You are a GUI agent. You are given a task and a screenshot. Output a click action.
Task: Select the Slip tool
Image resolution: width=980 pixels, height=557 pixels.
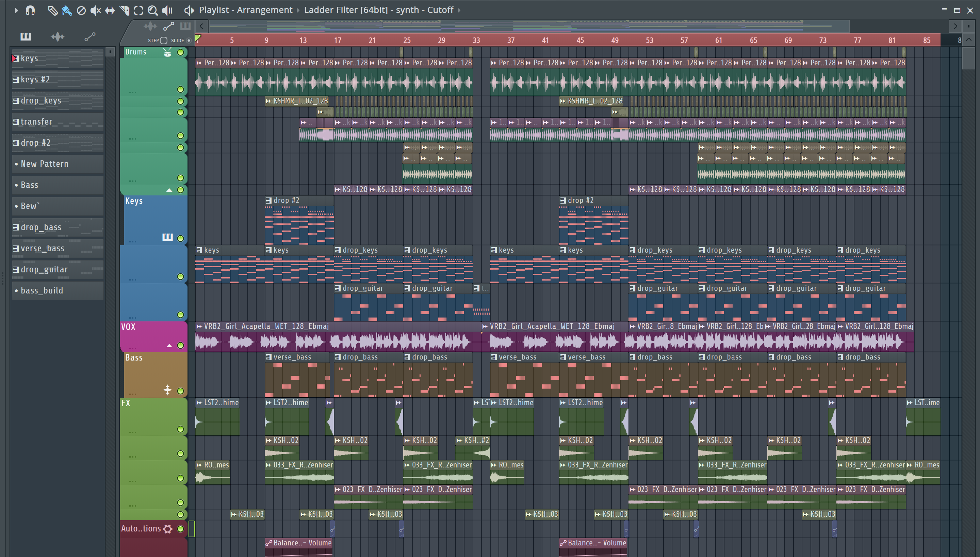point(110,10)
